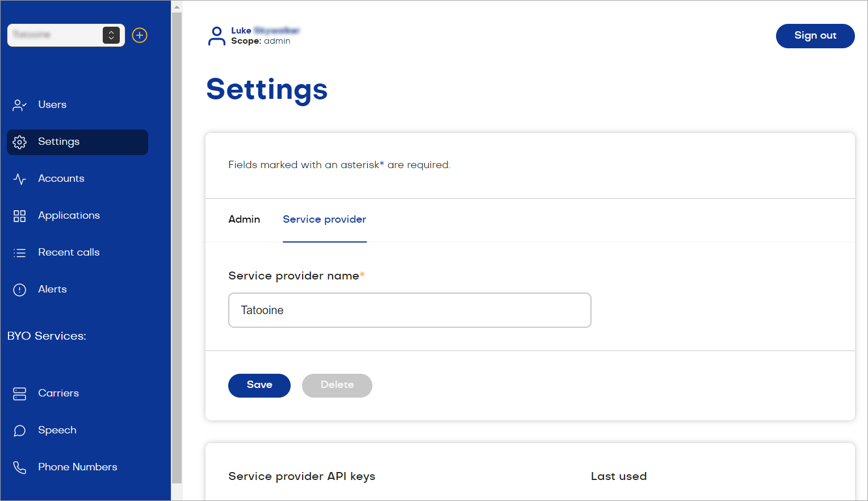Click the Alerts exclamation circle icon
This screenshot has width=868, height=501.
20,290
